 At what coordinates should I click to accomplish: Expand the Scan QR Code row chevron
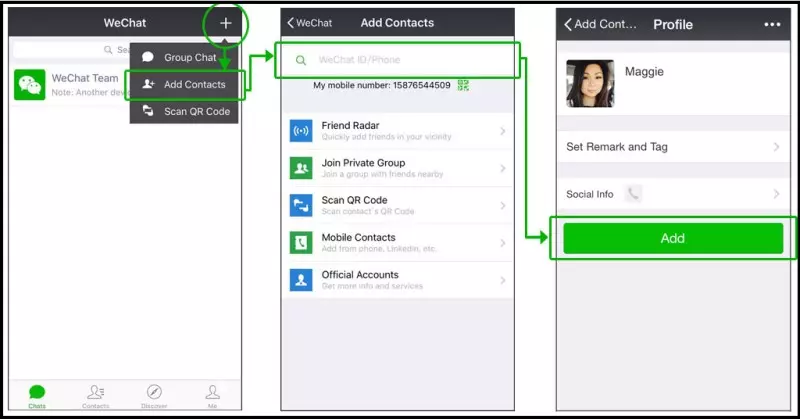click(x=503, y=206)
